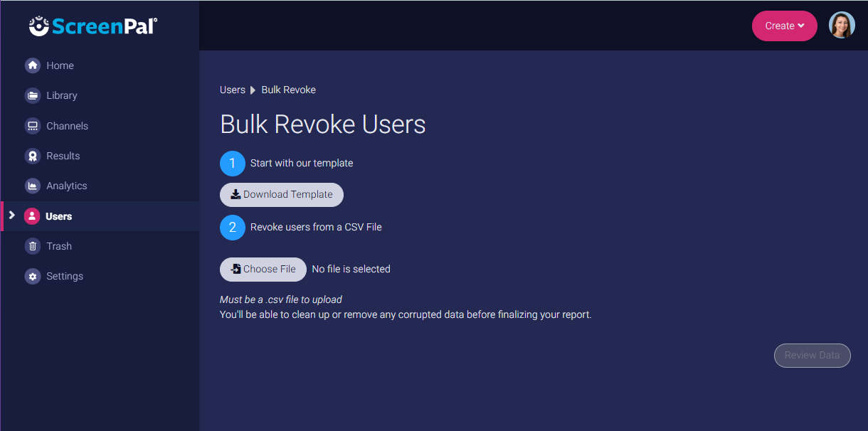The image size is (868, 431).
Task: Select Library in the sidebar menu
Action: tap(61, 95)
